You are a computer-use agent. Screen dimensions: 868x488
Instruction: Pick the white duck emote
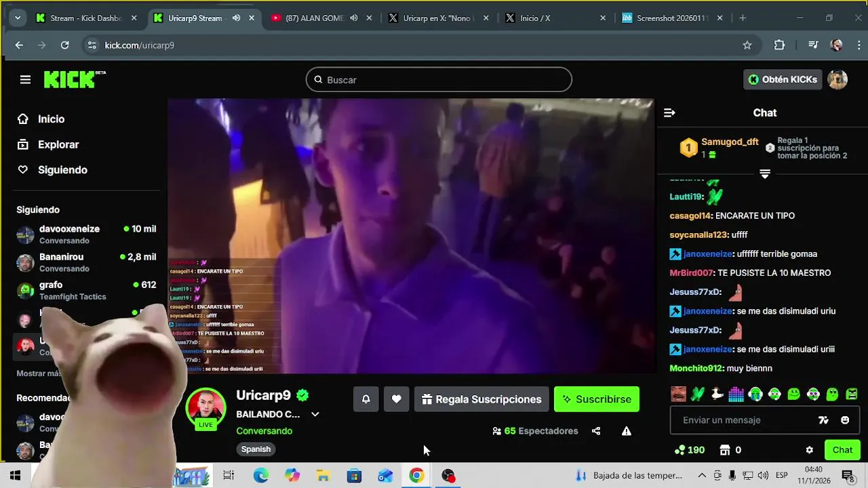click(x=717, y=394)
